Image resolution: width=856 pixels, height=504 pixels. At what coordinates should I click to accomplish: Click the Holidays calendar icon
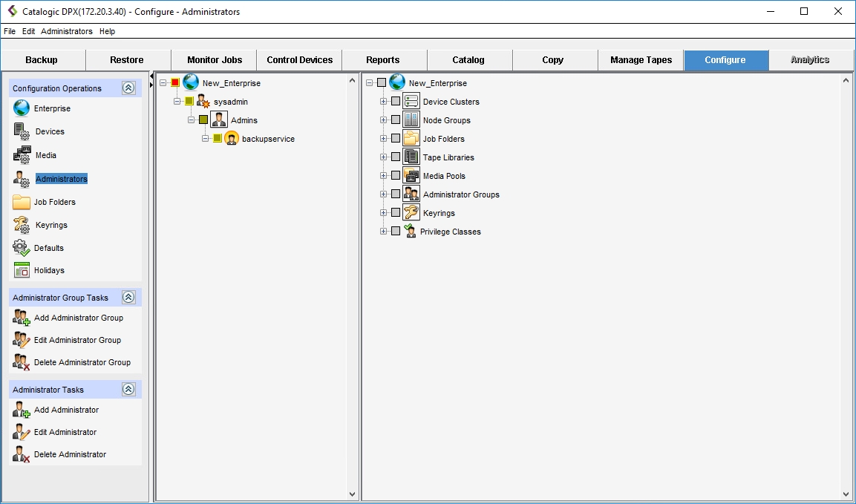pyautogui.click(x=22, y=270)
